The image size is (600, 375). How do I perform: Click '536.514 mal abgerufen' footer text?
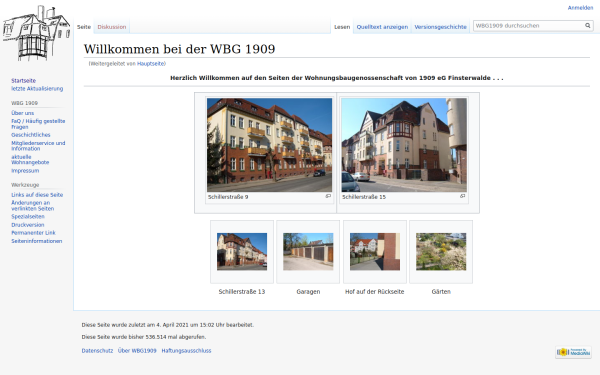pos(176,337)
